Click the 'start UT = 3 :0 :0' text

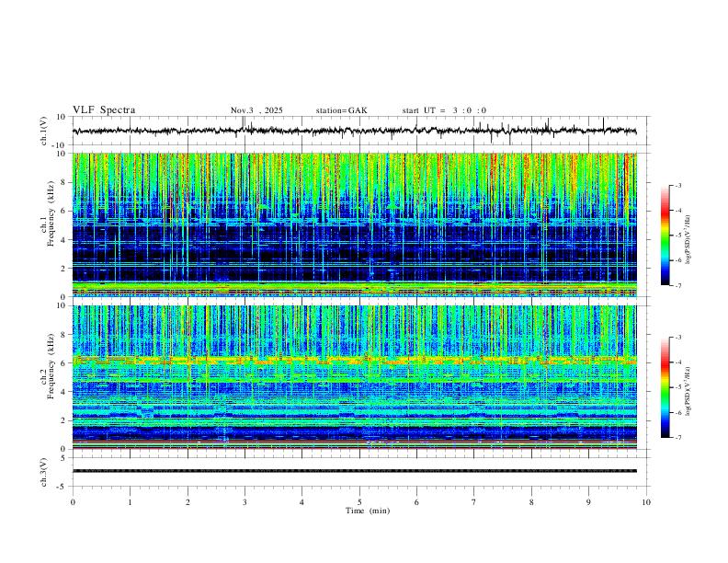click(x=444, y=110)
